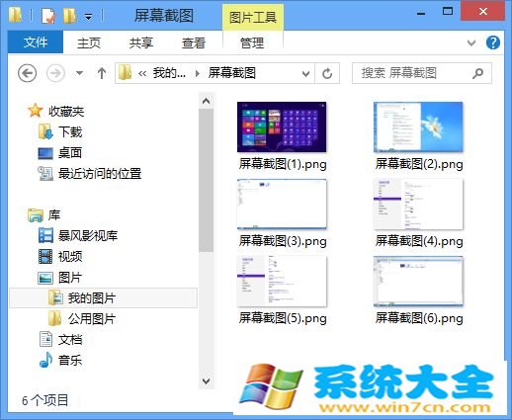This screenshot has height=420, width=512.
Task: Click the 桌面 monitor icon
Action: pos(45,153)
